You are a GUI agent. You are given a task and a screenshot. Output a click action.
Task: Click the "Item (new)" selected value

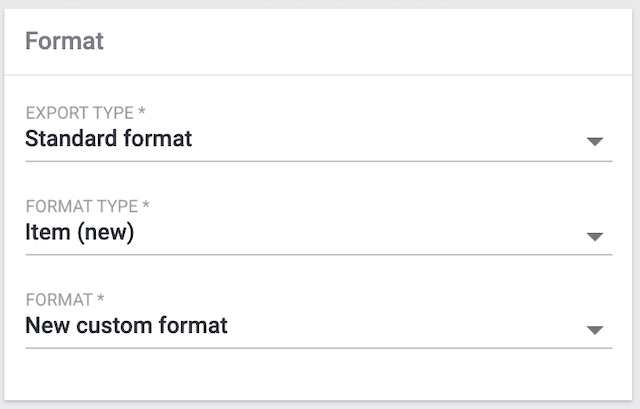pos(79,232)
